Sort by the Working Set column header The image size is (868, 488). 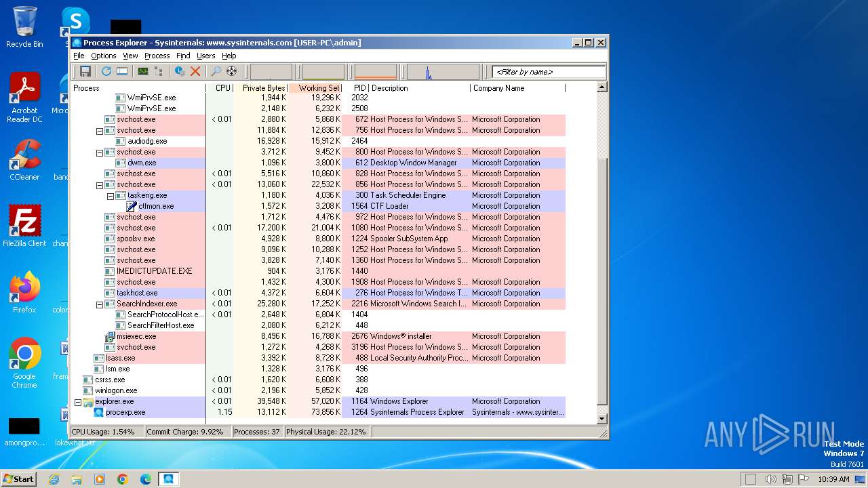(315, 88)
